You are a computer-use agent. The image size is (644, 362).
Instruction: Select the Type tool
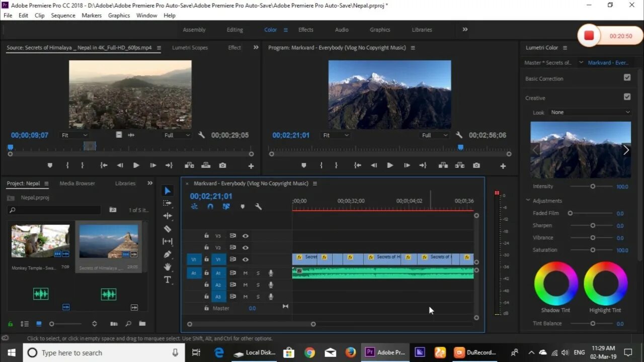pos(168,280)
